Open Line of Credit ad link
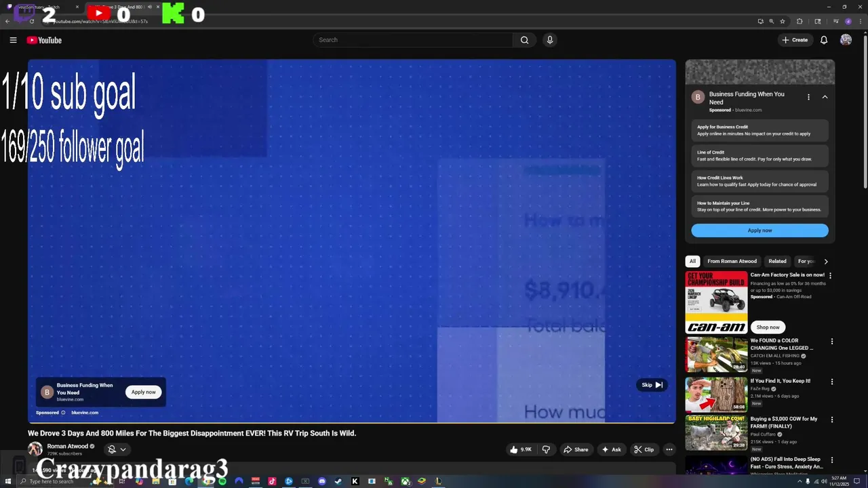The width and height of the screenshot is (868, 488). [x=759, y=156]
